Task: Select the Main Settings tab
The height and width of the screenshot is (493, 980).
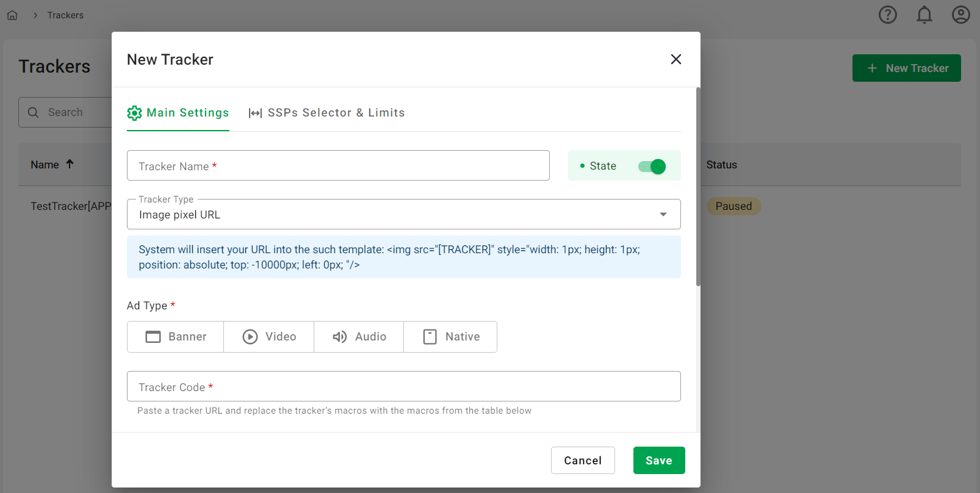Action: coord(178,113)
